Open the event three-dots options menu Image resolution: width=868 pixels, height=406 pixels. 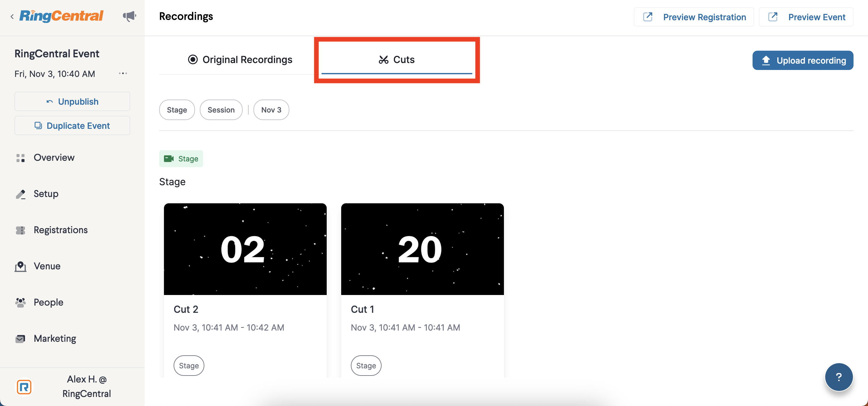coord(123,74)
